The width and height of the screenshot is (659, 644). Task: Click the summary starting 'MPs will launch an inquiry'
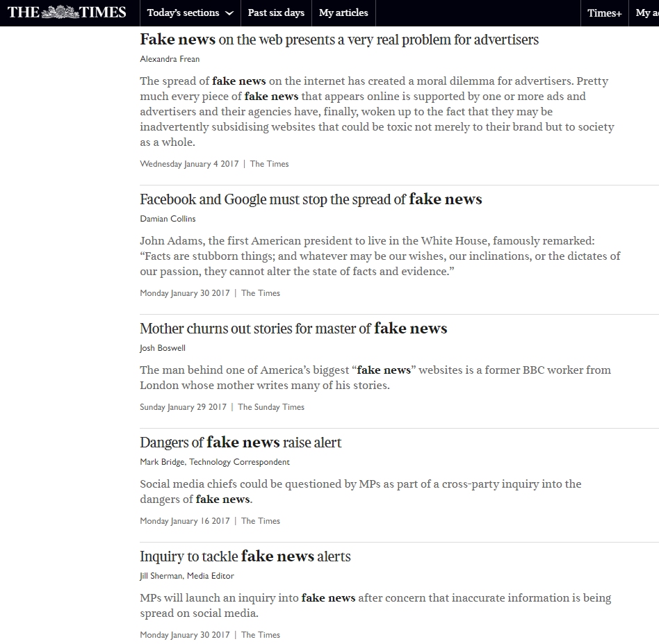375,605
